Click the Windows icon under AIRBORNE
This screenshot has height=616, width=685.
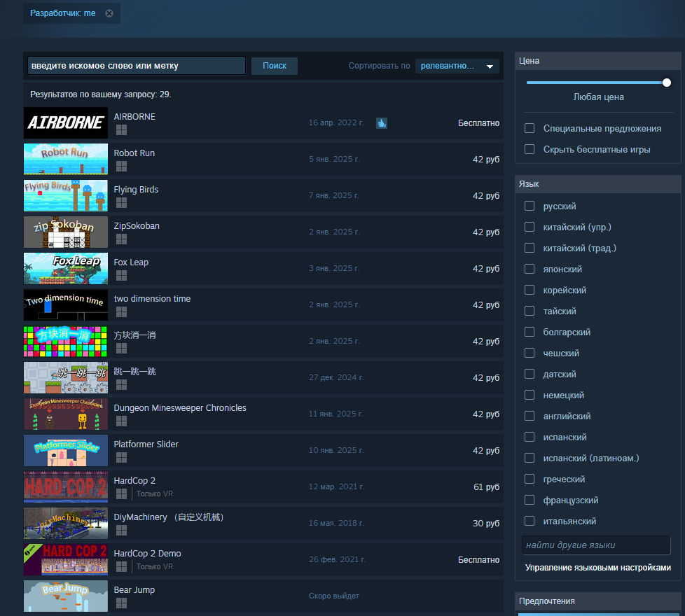(x=121, y=130)
